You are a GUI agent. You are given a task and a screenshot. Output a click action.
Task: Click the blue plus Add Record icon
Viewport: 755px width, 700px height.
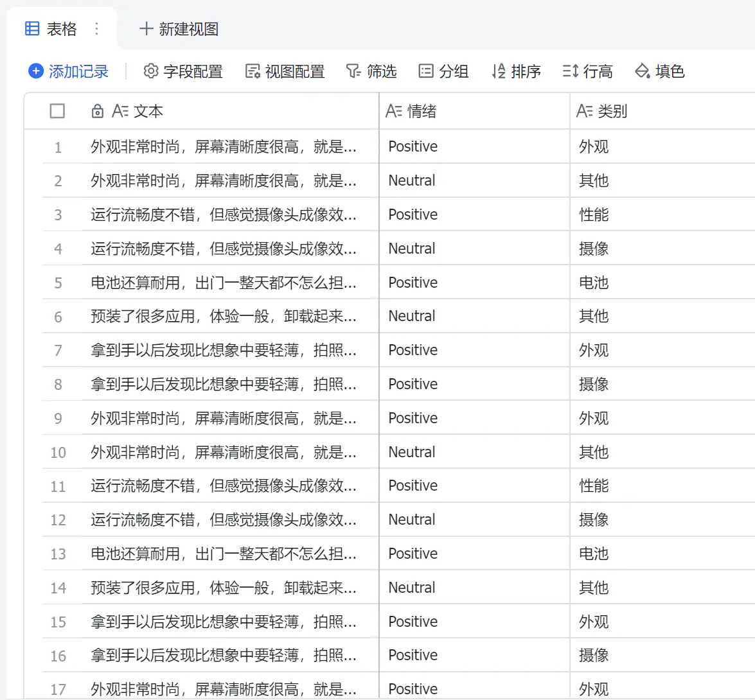(36, 71)
